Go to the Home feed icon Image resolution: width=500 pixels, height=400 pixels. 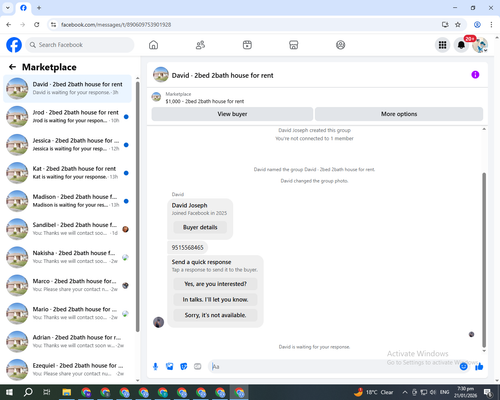(x=153, y=45)
